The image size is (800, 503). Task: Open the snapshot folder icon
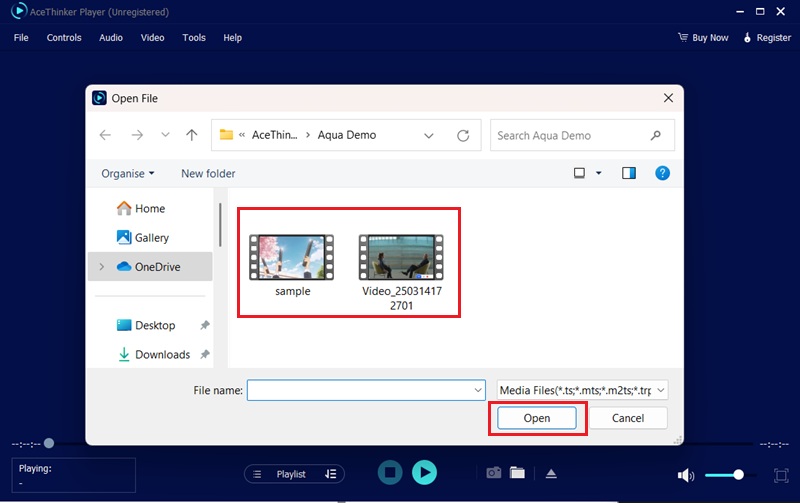(x=517, y=473)
